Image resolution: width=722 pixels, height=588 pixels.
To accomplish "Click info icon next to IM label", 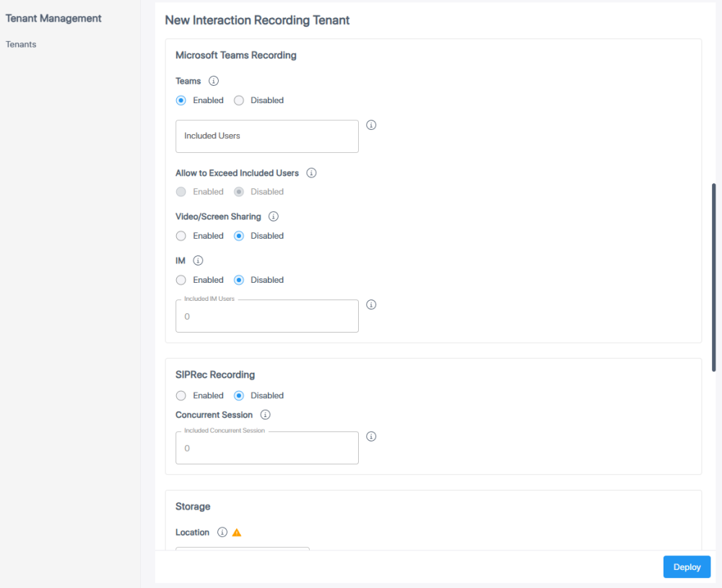I will [198, 260].
